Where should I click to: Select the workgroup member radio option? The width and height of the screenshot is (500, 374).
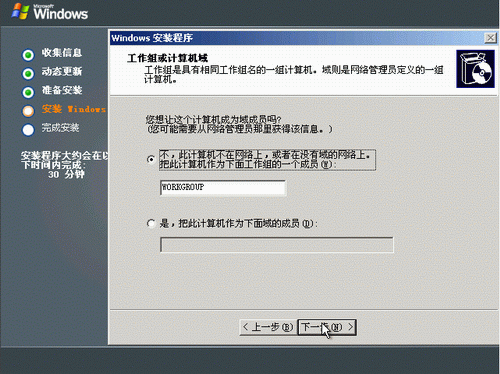click(151, 160)
